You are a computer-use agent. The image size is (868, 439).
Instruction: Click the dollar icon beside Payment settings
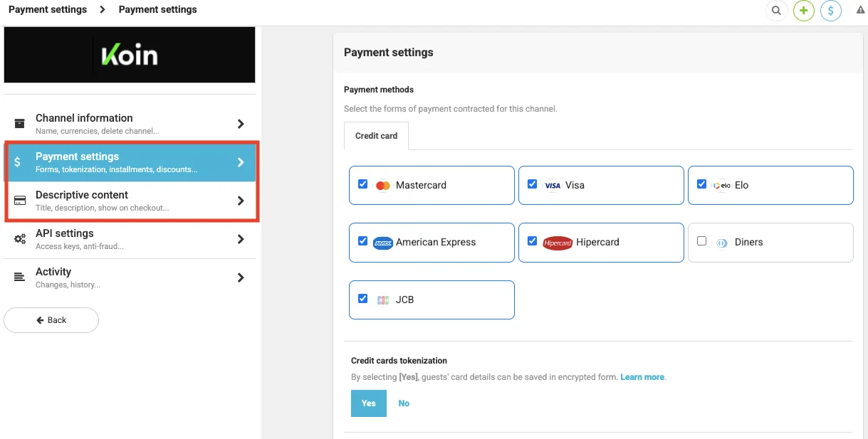tap(18, 162)
